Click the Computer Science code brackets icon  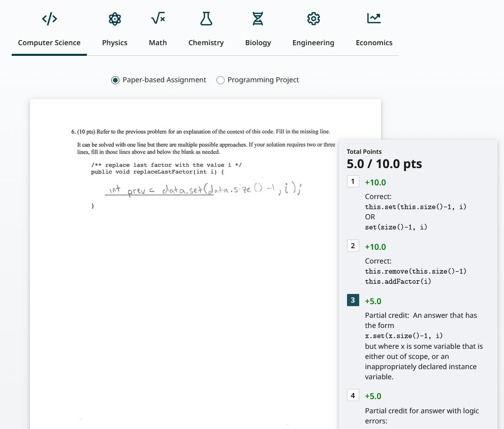(49, 19)
